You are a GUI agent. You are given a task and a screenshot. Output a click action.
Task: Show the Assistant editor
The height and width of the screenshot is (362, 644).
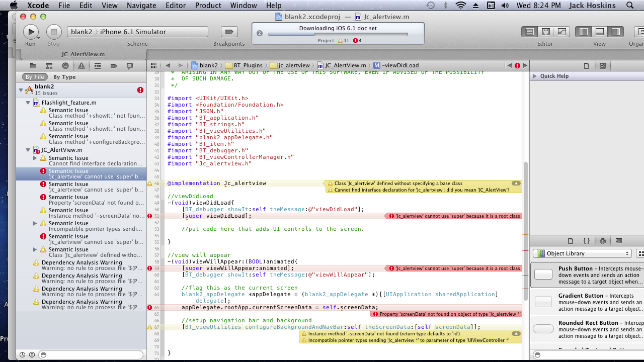point(545,32)
